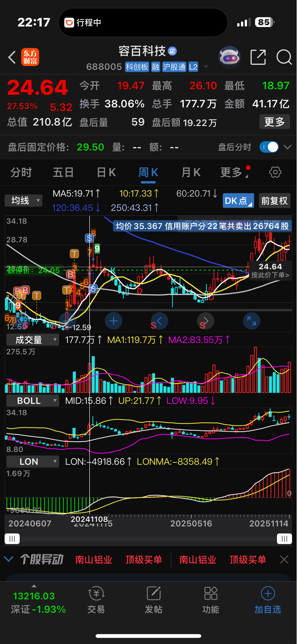This screenshot has height=644, width=297.
Task: Open the 成交量 indicator dropdown
Action: pyautogui.click(x=32, y=340)
